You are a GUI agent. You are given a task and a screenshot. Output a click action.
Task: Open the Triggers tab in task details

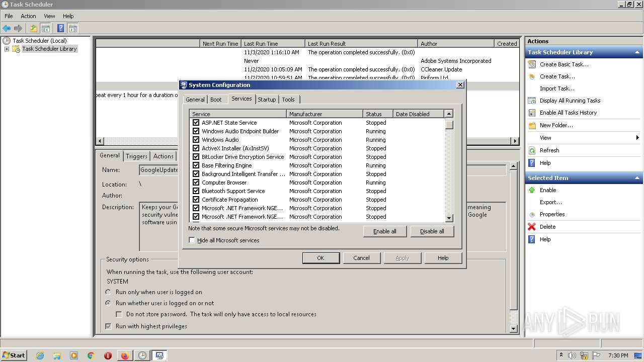pyautogui.click(x=136, y=156)
